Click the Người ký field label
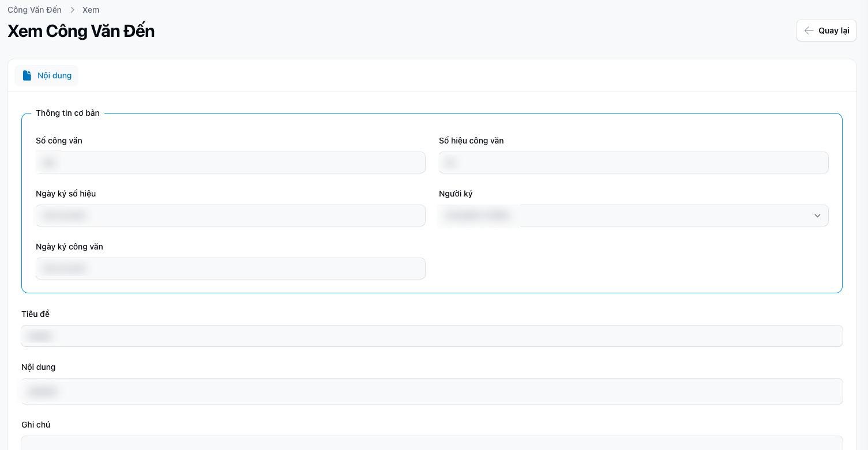Image resolution: width=868 pixels, height=450 pixels. pos(456,194)
